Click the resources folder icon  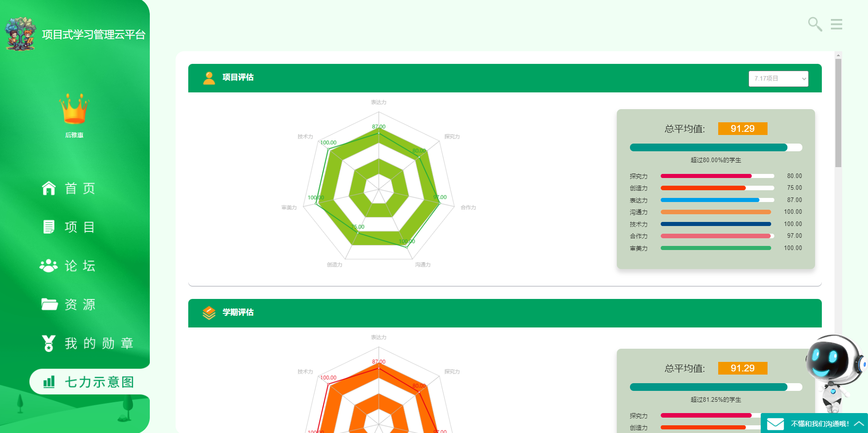49,304
